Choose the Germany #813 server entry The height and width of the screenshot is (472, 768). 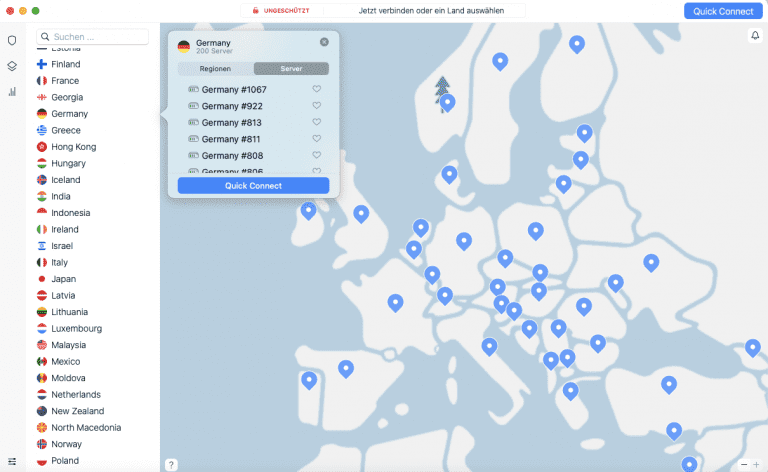point(232,123)
